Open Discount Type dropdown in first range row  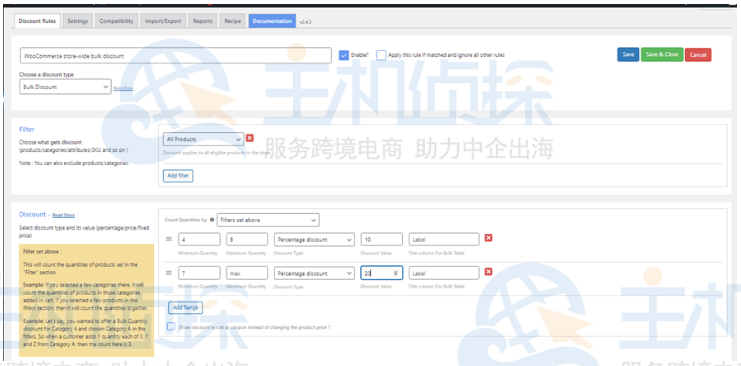click(x=314, y=239)
